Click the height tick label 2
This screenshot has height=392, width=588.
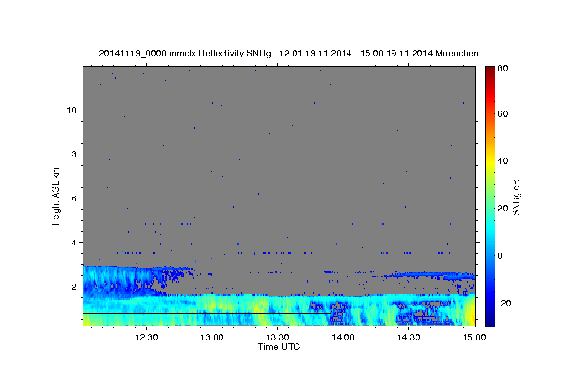click(x=74, y=286)
